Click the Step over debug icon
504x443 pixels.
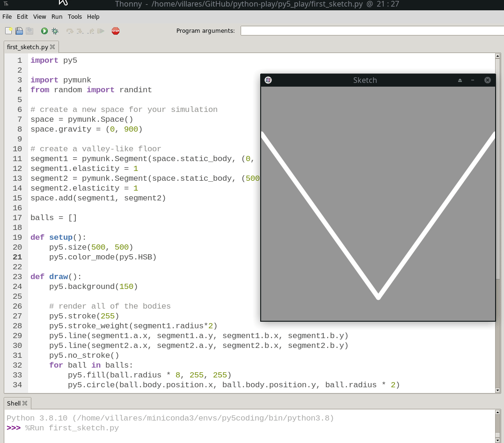(70, 31)
